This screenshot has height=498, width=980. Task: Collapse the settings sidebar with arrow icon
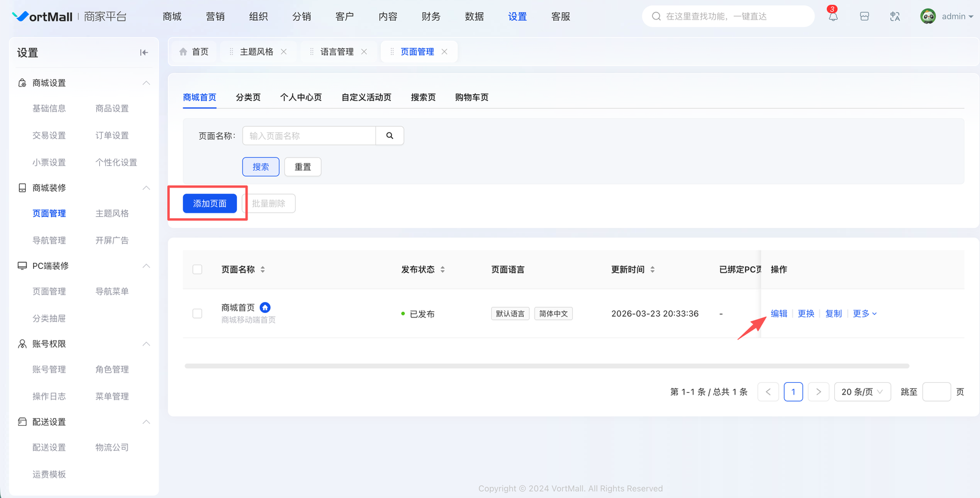(144, 53)
